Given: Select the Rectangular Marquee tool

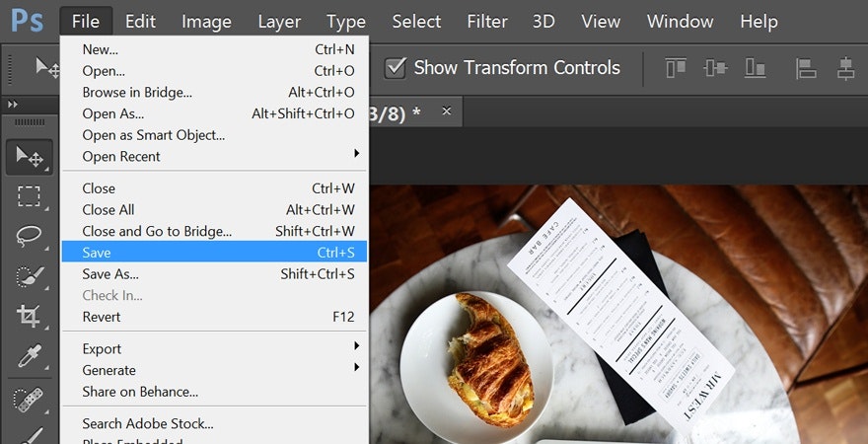Looking at the screenshot, I should click(29, 196).
